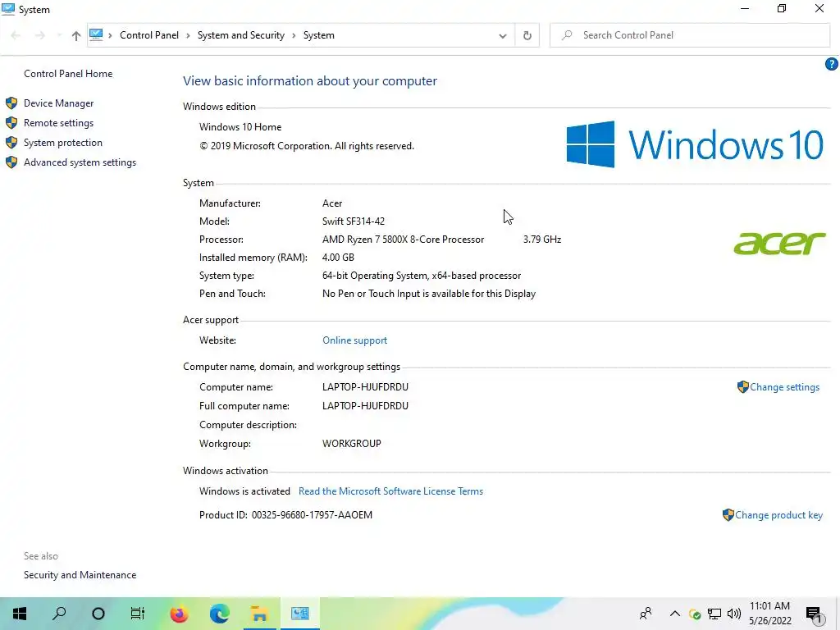Click the Search Control Panel field
Viewport: 840px width, 630px height.
click(x=690, y=35)
